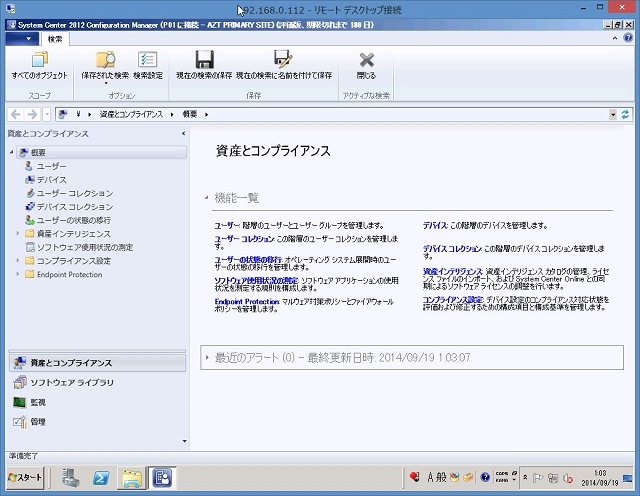The image size is (640, 496).
Task: Expand the Endpoint Protection folder
Action: point(18,274)
